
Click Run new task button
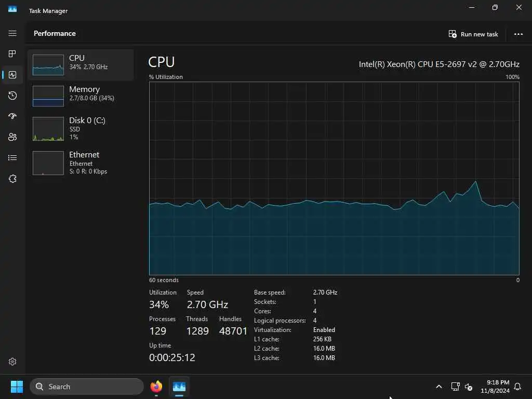coord(473,34)
